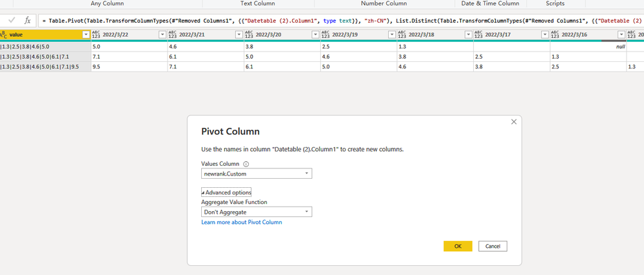Viewport: 644px width, 275px height.
Task: Open filter dropdown for value column
Action: pyautogui.click(x=86, y=34)
